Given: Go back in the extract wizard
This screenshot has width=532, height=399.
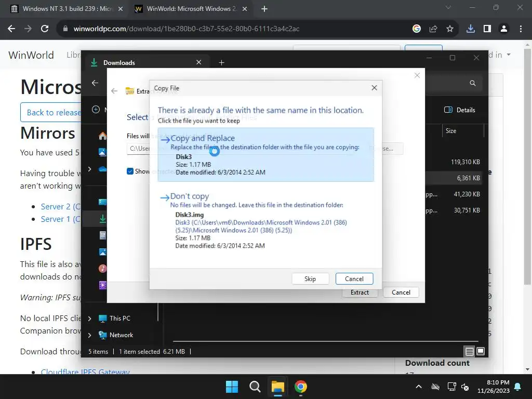Looking at the screenshot, I should point(114,91).
